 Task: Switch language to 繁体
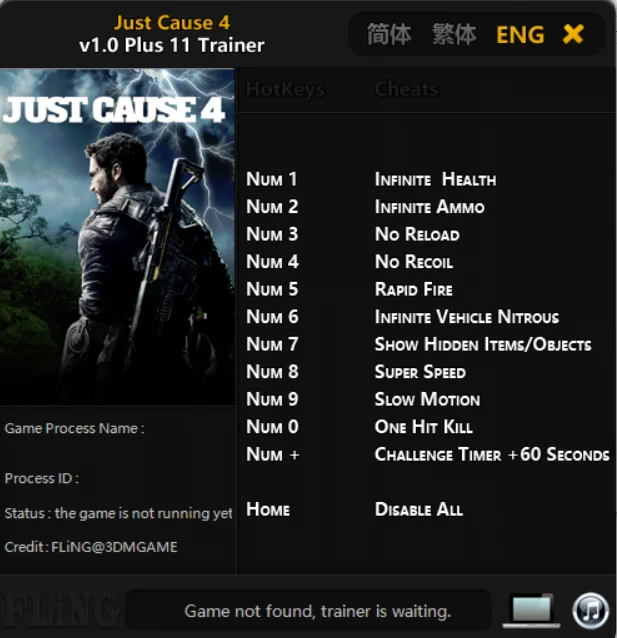(x=454, y=34)
